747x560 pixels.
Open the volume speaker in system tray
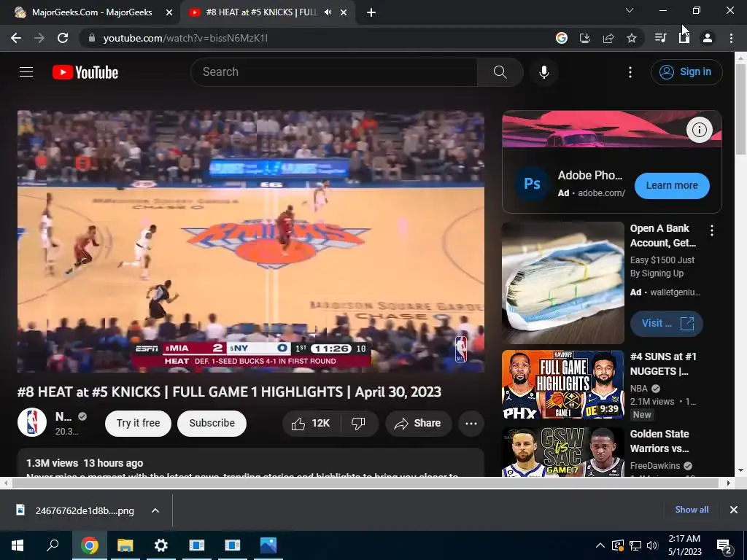pos(652,545)
